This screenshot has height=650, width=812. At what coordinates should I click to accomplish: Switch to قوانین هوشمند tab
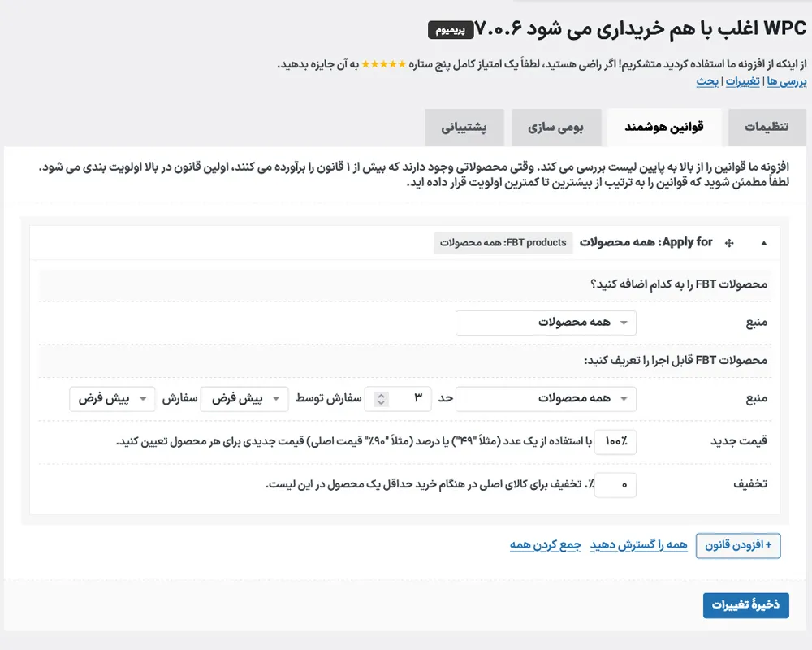(x=664, y=128)
